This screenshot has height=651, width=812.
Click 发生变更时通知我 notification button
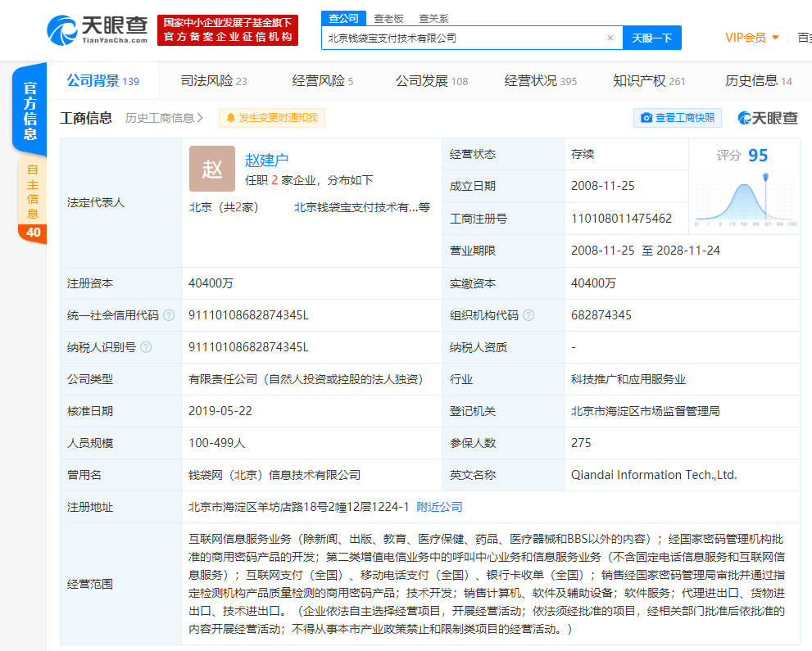pos(272,118)
